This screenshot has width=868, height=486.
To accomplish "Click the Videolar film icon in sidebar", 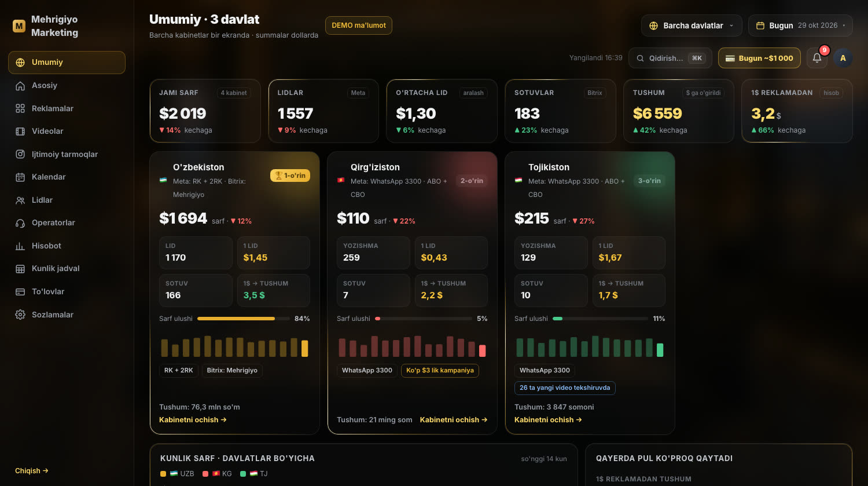I will pyautogui.click(x=20, y=131).
